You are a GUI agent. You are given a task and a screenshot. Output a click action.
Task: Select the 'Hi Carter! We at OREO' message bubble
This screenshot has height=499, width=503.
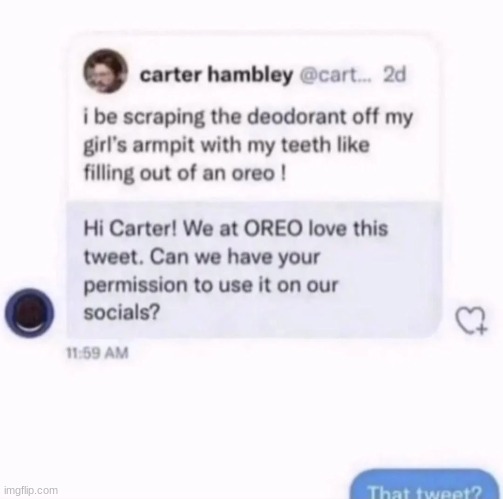254,270
